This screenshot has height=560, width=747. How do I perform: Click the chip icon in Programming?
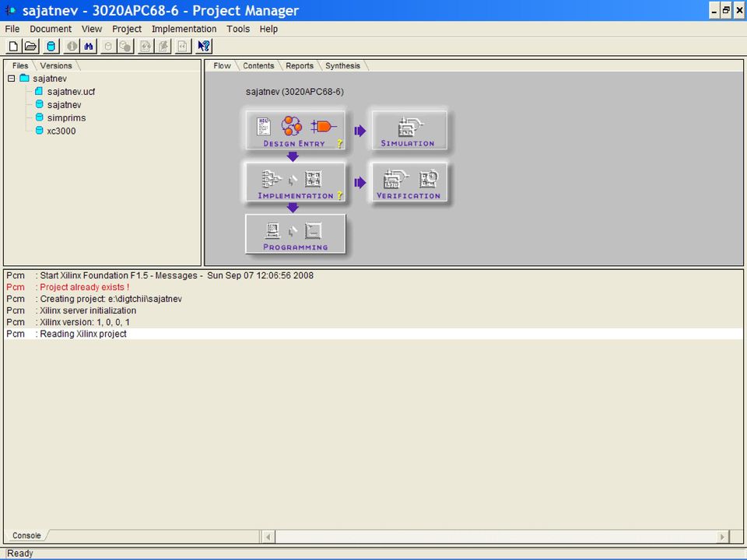click(313, 231)
